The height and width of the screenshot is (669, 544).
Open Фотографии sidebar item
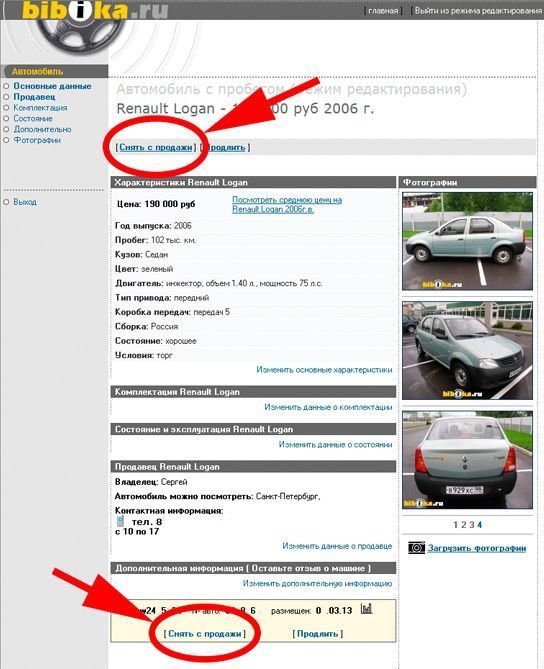click(x=37, y=140)
